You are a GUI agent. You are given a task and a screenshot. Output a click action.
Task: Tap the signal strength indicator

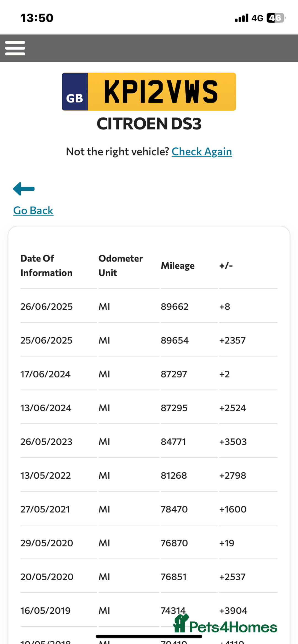(241, 18)
